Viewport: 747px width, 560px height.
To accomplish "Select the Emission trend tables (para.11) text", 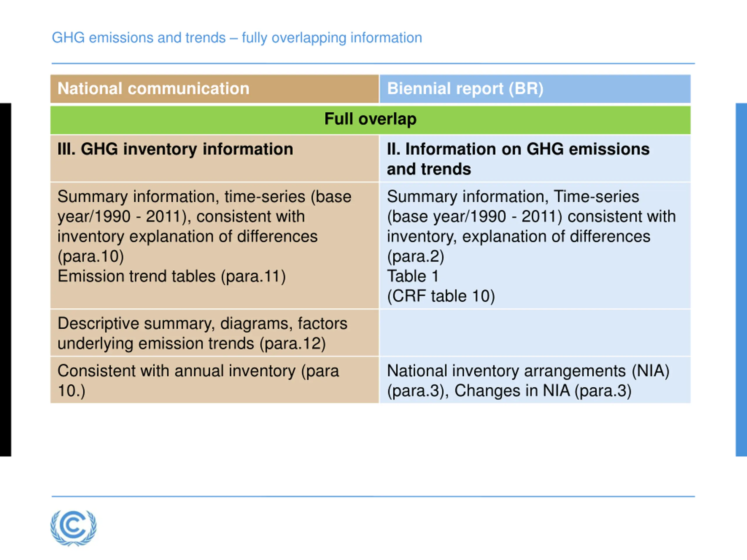I will coord(172,276).
